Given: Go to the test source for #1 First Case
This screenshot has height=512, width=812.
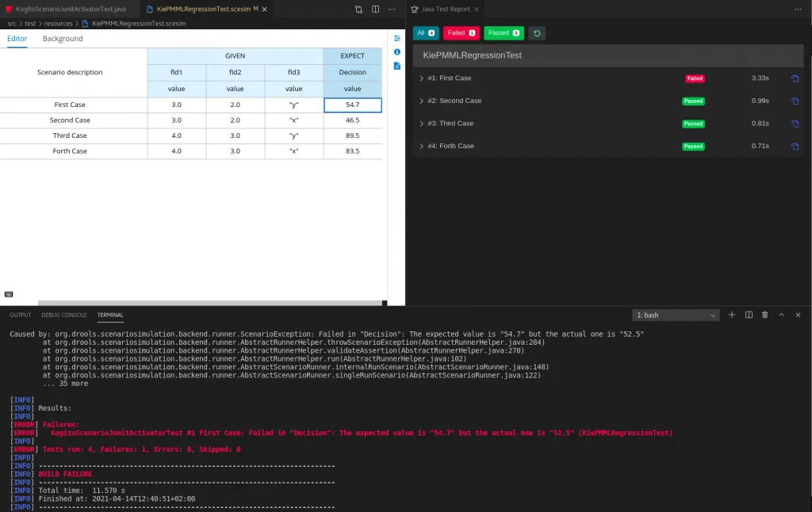Looking at the screenshot, I should point(795,78).
